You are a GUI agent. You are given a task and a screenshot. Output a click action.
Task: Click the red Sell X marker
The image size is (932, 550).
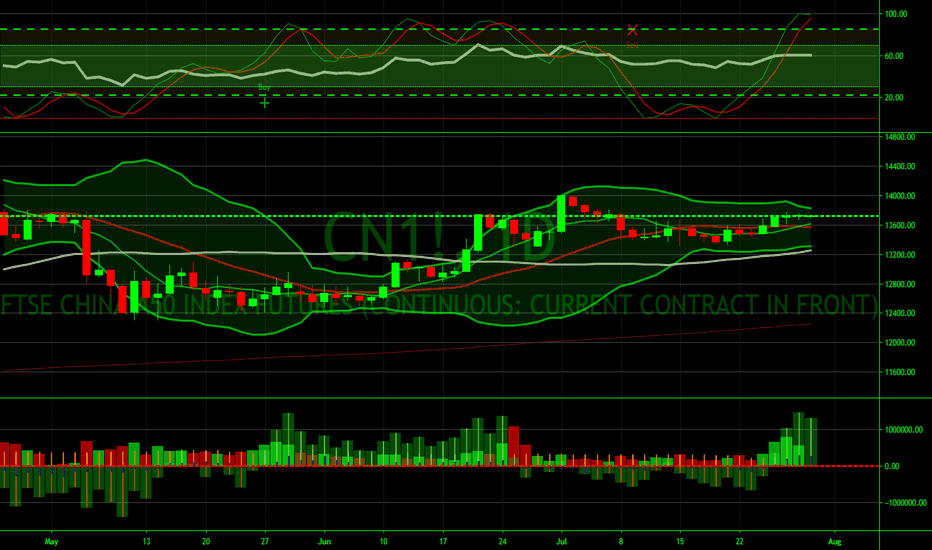coord(632,29)
